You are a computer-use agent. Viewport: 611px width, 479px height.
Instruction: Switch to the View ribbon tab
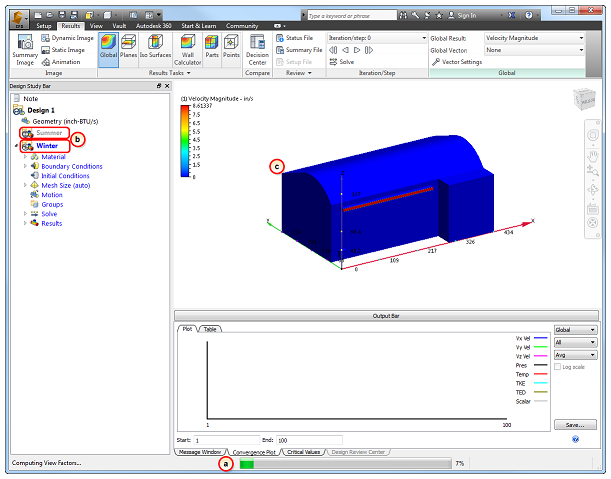pos(96,26)
